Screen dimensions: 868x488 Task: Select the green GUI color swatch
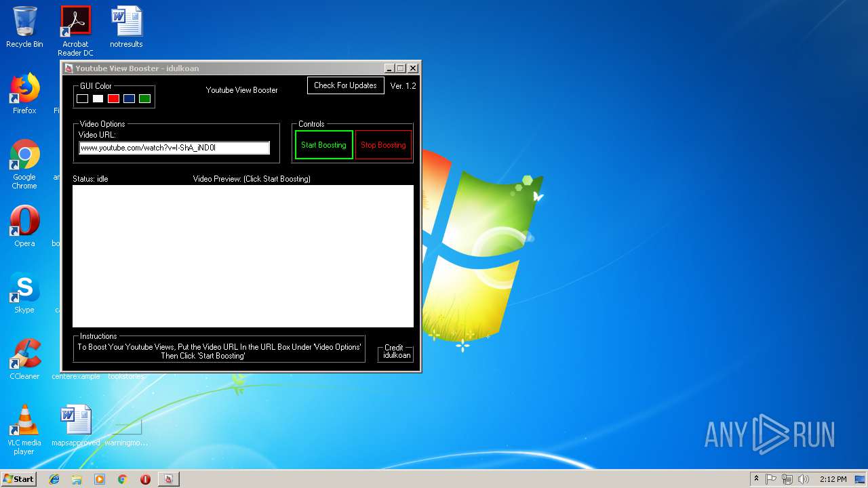click(144, 99)
